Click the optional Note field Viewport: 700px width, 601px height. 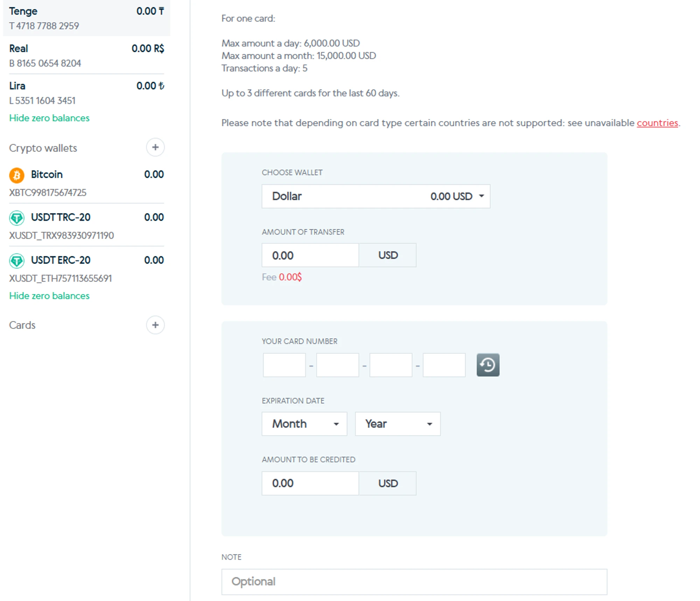click(414, 581)
